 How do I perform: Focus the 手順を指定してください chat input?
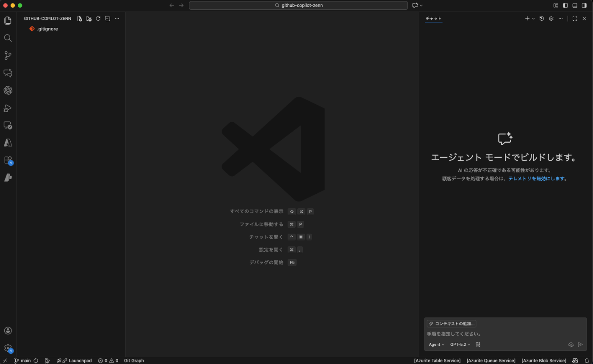[505, 334]
